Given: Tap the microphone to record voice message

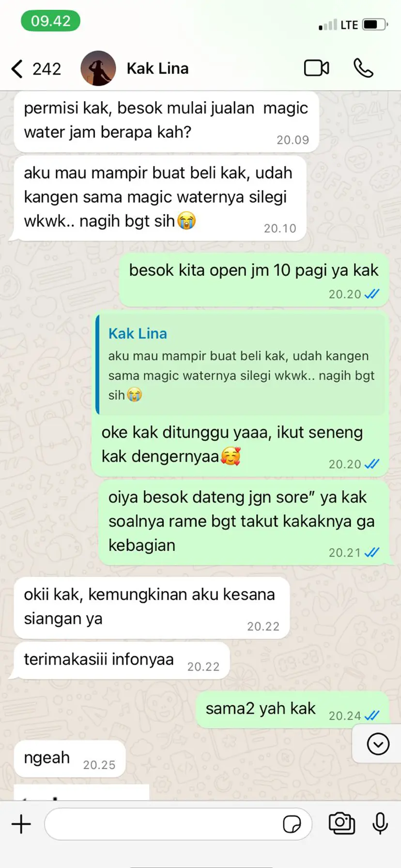Looking at the screenshot, I should 380,823.
